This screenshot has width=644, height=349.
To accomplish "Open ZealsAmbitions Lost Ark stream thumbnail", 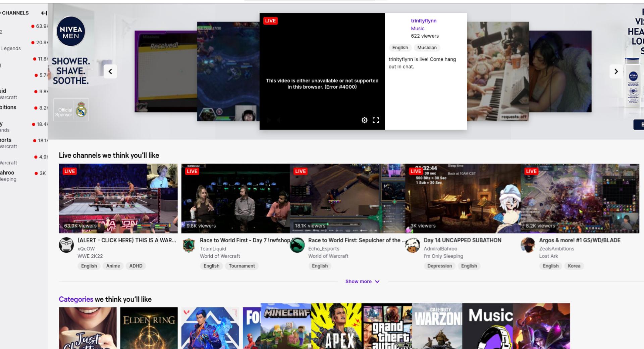I will point(580,198).
